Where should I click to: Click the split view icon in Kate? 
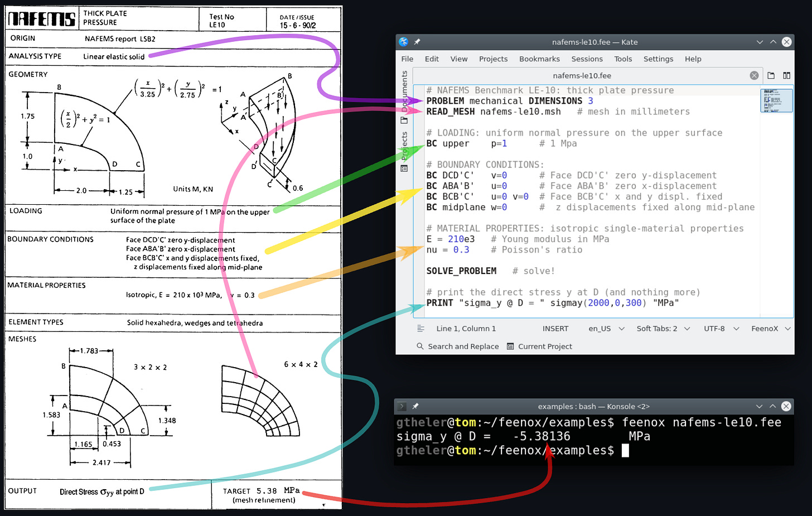coord(786,75)
